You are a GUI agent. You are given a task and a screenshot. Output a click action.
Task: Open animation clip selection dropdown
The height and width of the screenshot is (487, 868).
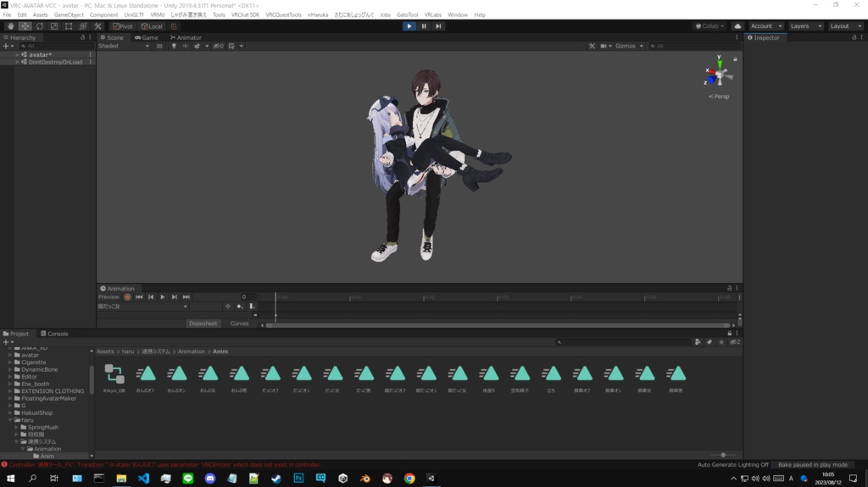point(142,306)
